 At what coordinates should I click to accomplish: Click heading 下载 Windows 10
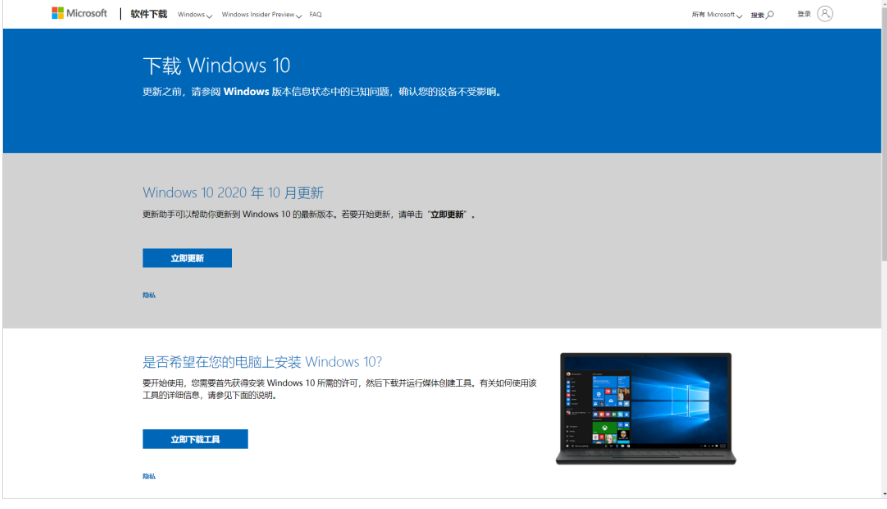tap(216, 66)
